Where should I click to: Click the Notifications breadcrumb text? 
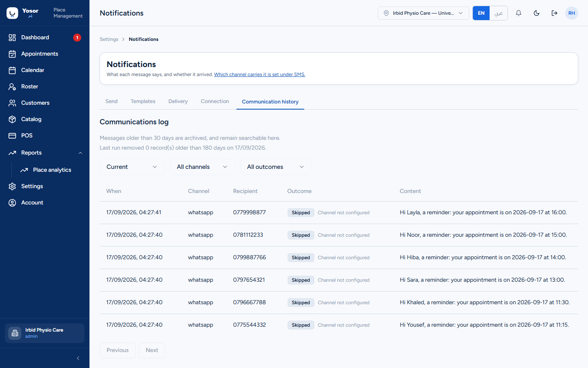[144, 39]
